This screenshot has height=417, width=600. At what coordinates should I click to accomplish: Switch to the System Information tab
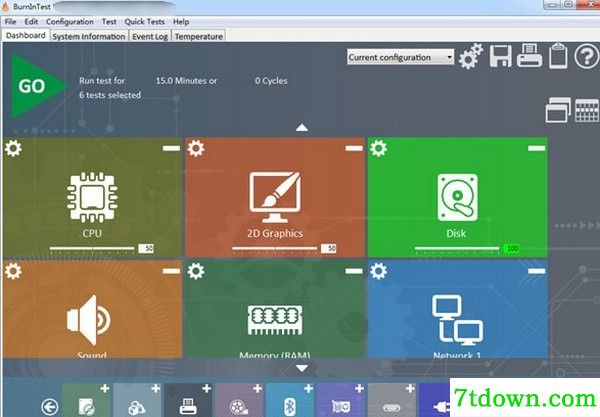coord(89,36)
